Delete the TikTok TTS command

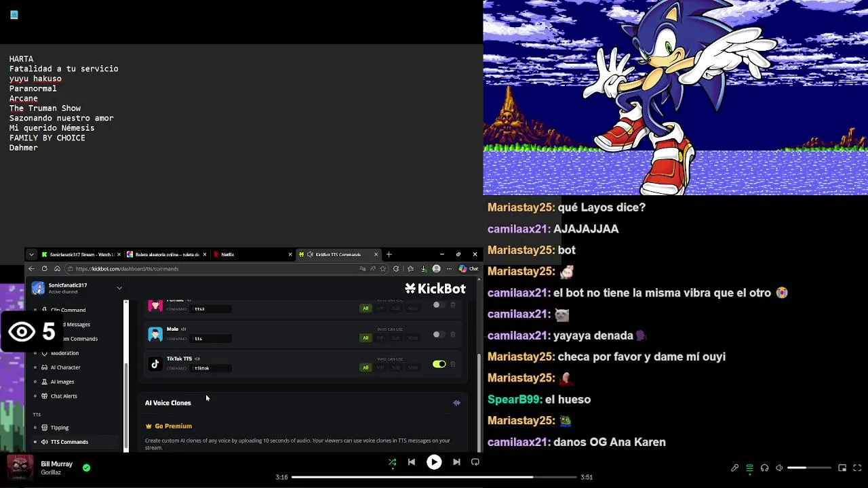pos(453,365)
